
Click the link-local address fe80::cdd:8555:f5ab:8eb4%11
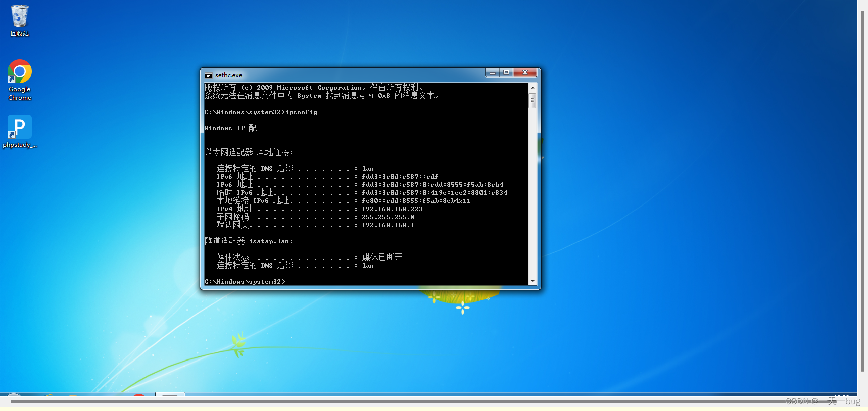coord(416,201)
